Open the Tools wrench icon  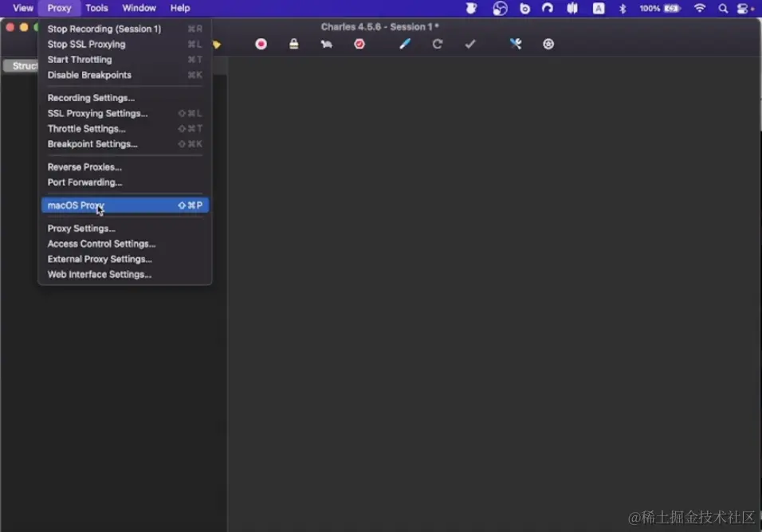point(516,44)
